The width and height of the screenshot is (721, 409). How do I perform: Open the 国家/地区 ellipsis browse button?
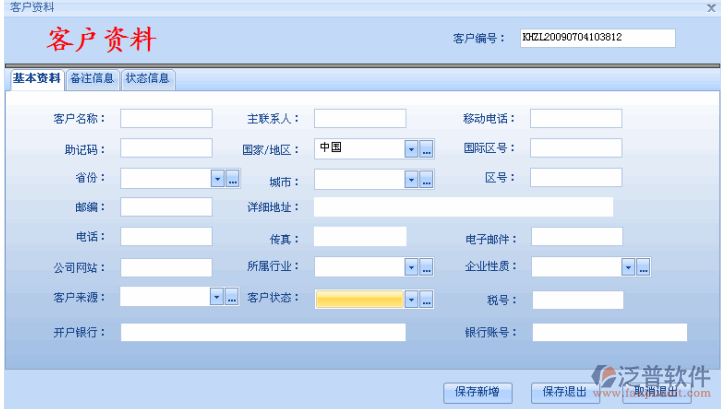pyautogui.click(x=426, y=149)
